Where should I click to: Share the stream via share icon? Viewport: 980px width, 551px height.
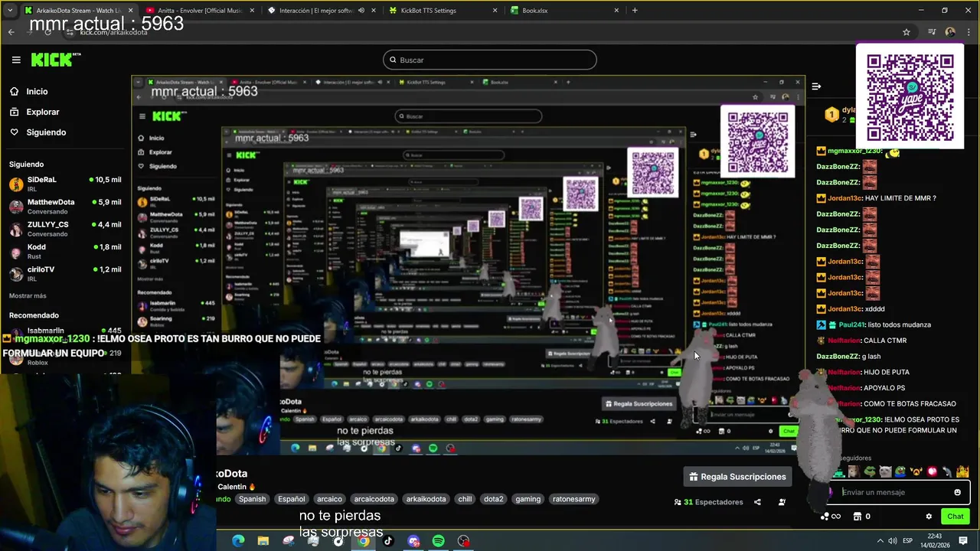tap(757, 502)
